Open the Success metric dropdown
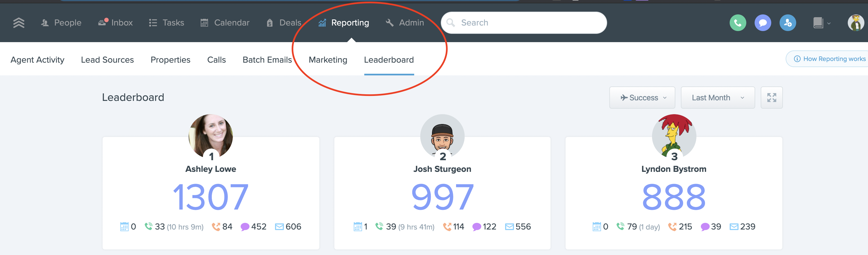This screenshot has height=255, width=868. 642,98
